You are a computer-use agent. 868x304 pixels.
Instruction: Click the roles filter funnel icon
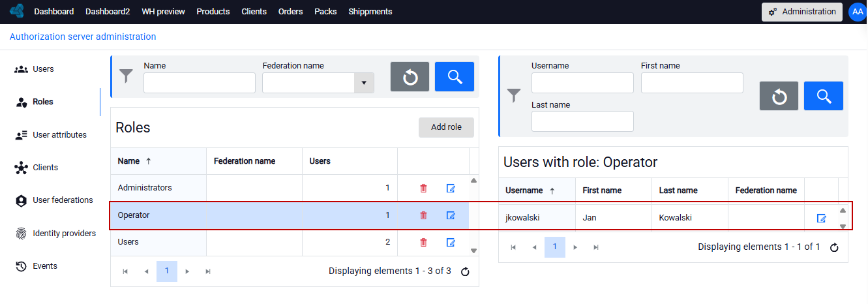pos(126,76)
